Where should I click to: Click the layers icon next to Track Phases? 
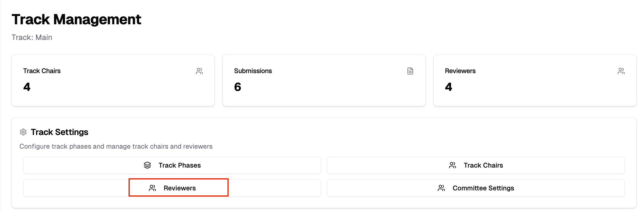(147, 165)
